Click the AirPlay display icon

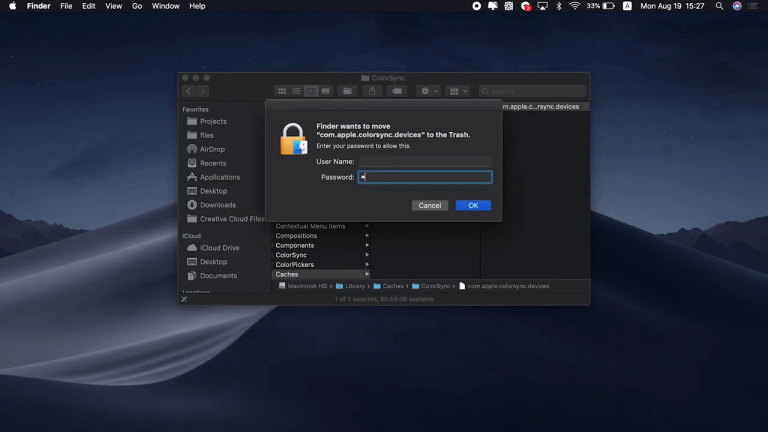[x=542, y=6]
